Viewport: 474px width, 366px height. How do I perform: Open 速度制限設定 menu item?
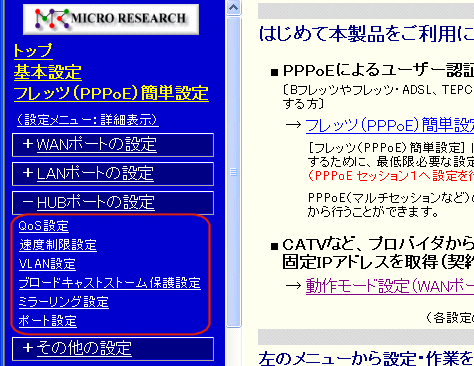click(x=58, y=245)
